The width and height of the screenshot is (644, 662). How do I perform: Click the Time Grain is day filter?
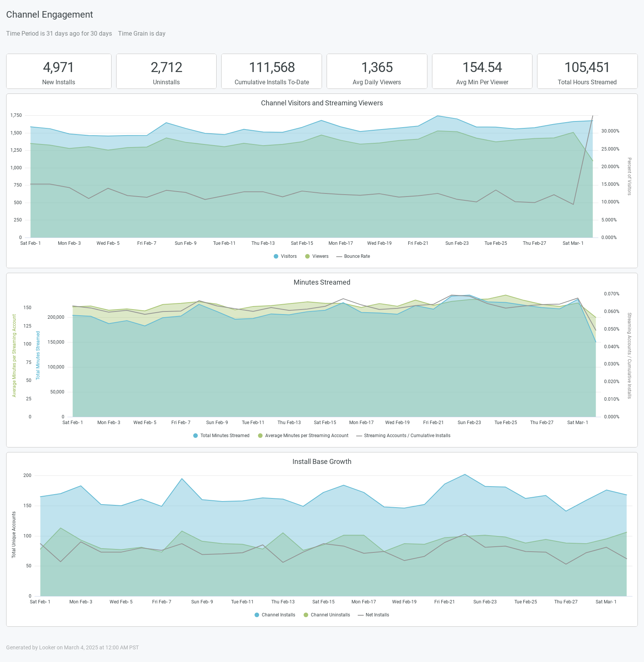(x=142, y=33)
